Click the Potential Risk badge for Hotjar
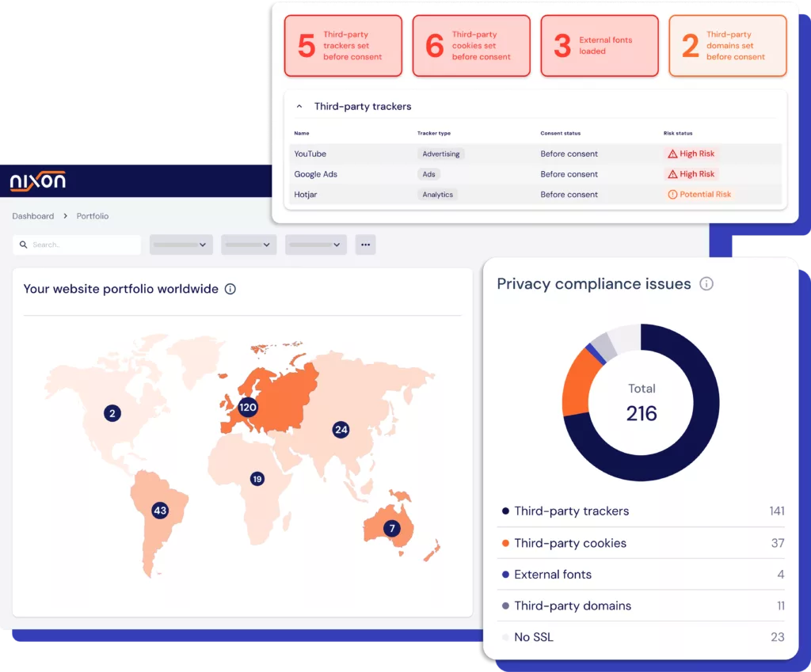Image resolution: width=811 pixels, height=672 pixels. (699, 194)
